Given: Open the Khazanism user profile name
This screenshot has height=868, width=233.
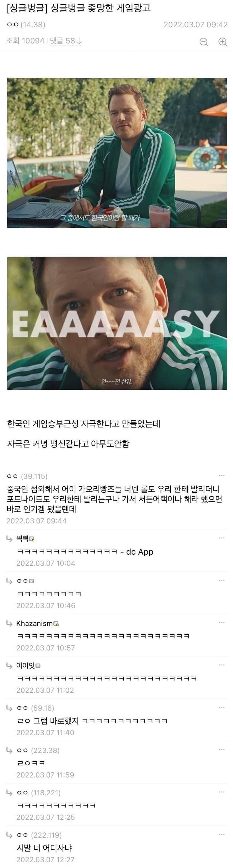Looking at the screenshot, I should coord(34,623).
